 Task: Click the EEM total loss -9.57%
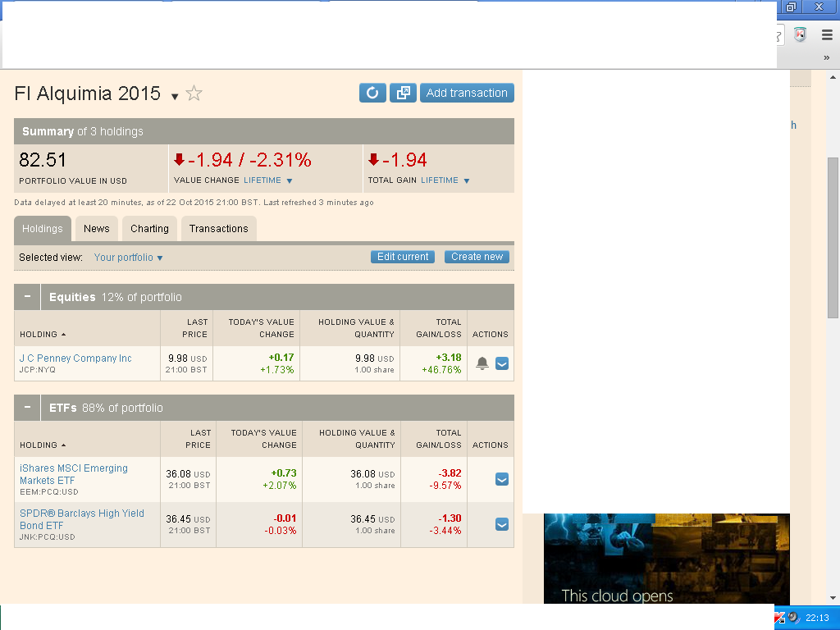click(x=445, y=486)
